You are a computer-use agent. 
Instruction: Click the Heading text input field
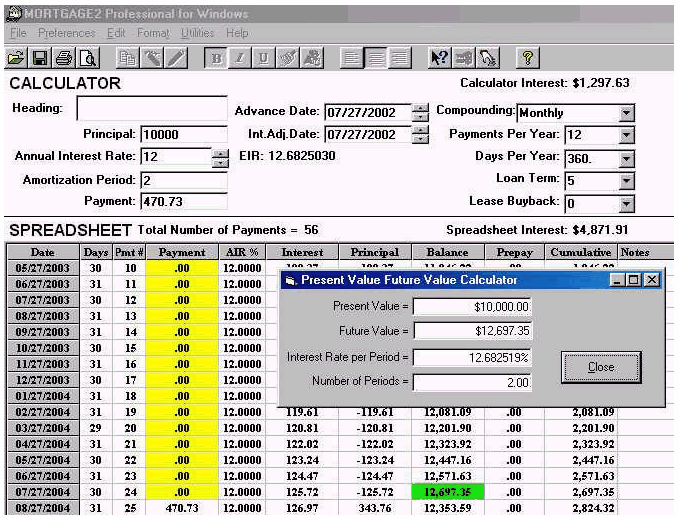coord(152,108)
